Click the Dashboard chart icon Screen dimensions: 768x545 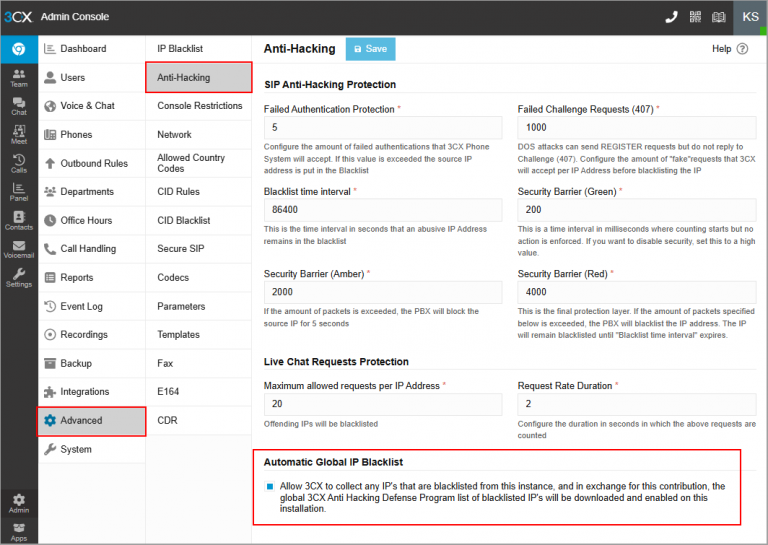click(49, 48)
